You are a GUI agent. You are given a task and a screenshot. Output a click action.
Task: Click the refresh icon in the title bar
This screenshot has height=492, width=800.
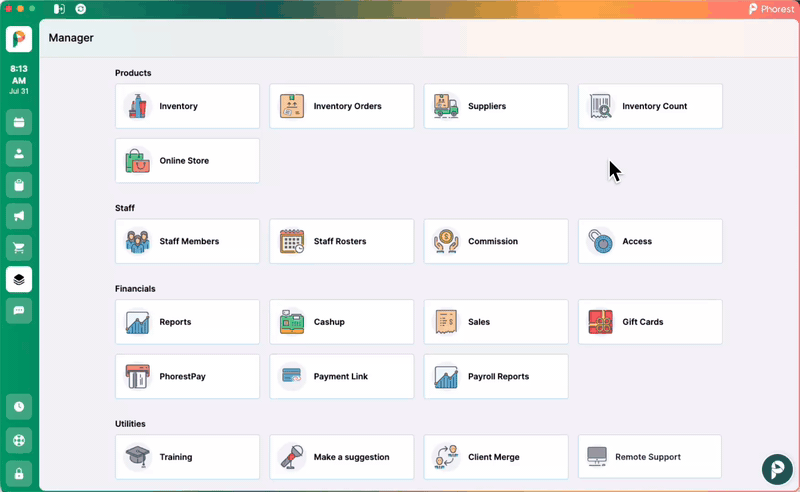[x=81, y=9]
